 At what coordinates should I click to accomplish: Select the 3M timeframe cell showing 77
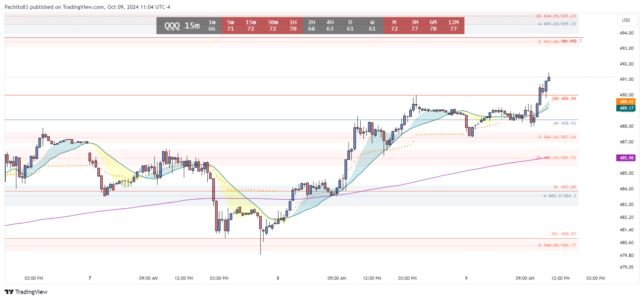[415, 25]
